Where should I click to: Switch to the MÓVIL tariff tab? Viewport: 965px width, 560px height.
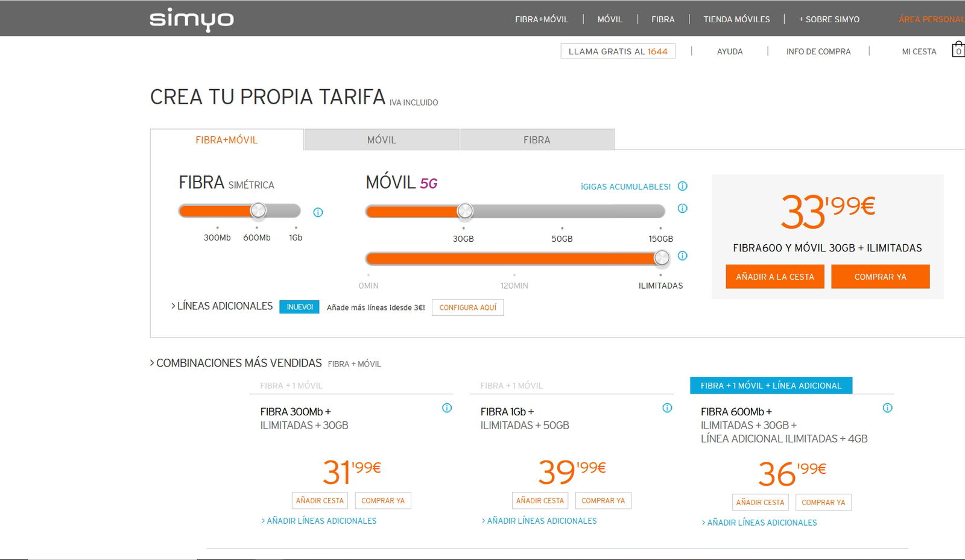click(382, 140)
